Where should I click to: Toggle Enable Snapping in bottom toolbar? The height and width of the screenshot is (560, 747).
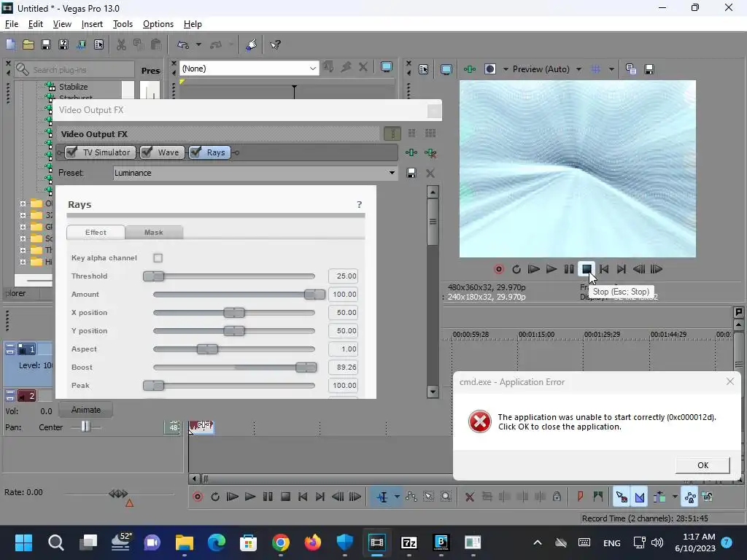[x=622, y=497]
